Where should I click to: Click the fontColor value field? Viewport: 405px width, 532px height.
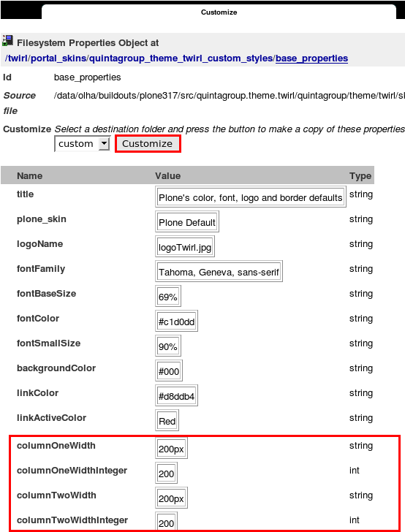pyautogui.click(x=176, y=321)
